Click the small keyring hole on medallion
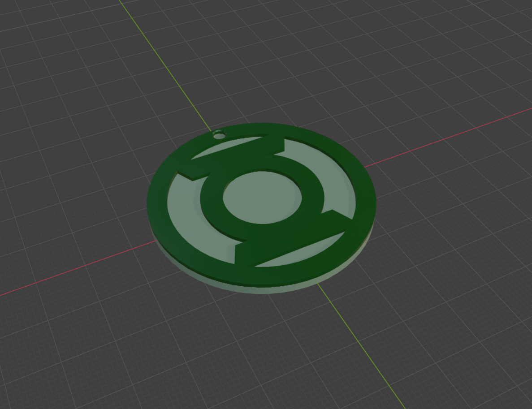 (220, 135)
